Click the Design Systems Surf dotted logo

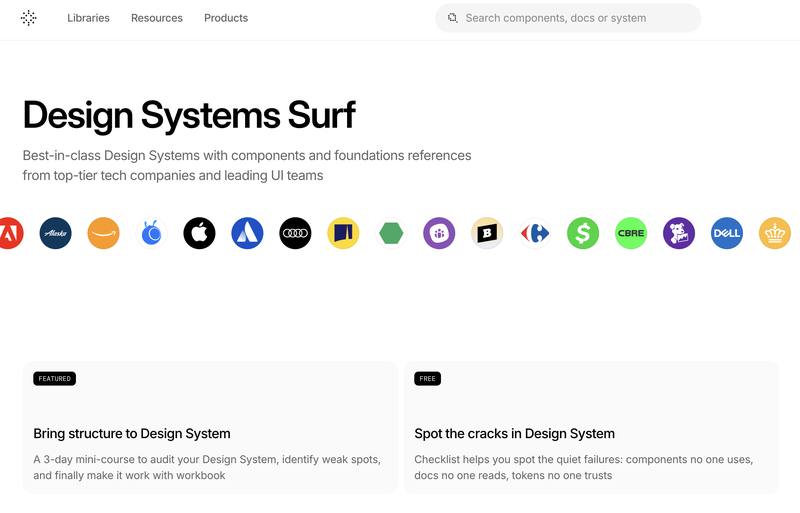click(x=29, y=18)
